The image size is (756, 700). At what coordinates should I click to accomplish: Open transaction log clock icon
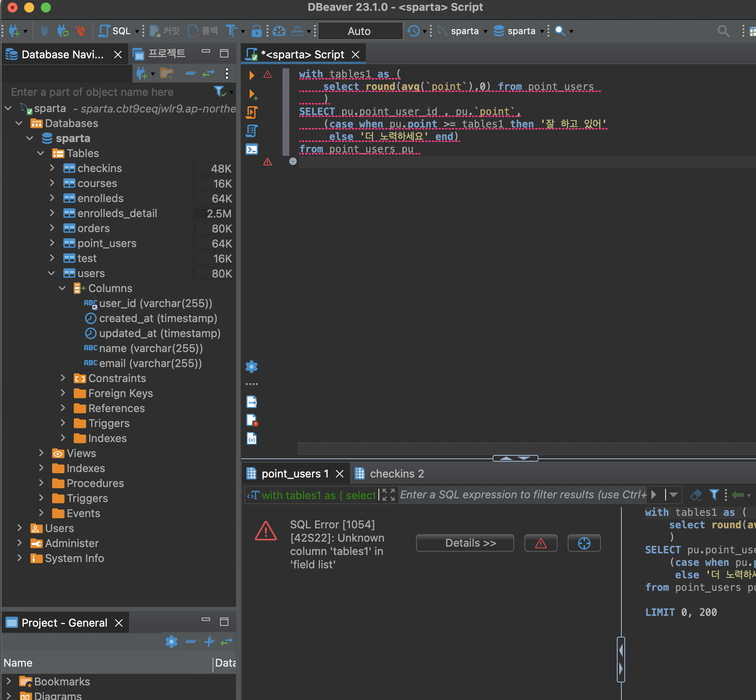click(x=413, y=31)
